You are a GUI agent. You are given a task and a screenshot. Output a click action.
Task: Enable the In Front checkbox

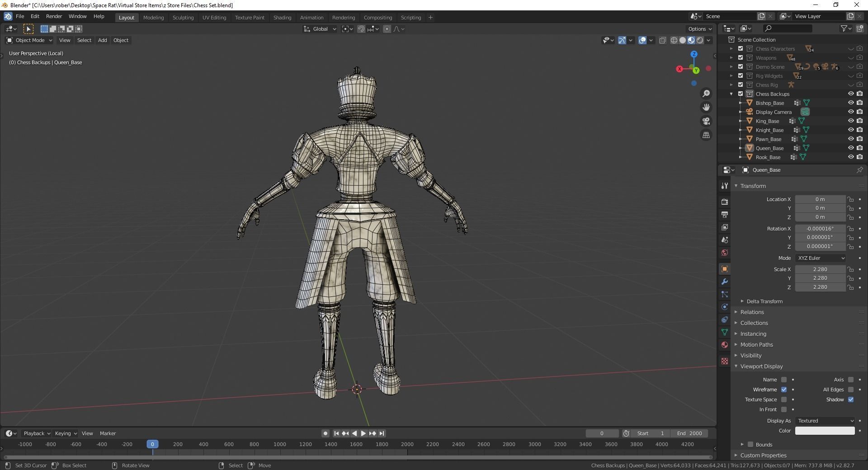[x=784, y=409]
